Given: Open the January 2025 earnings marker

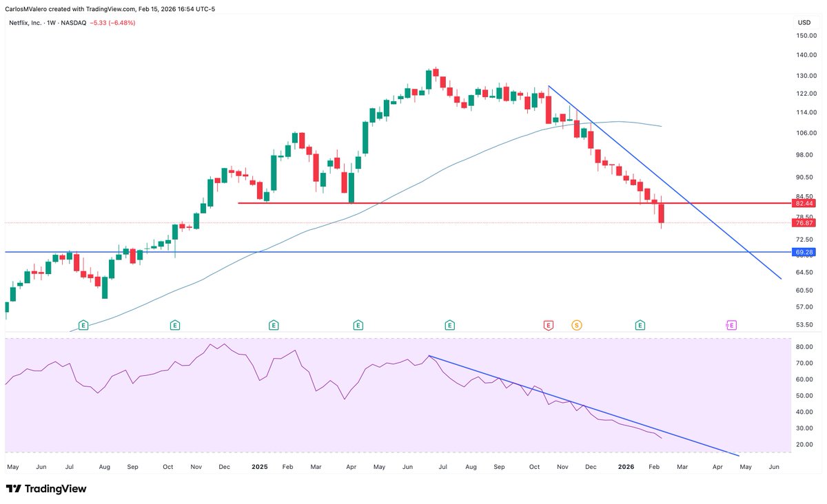Looking at the screenshot, I should [274, 324].
